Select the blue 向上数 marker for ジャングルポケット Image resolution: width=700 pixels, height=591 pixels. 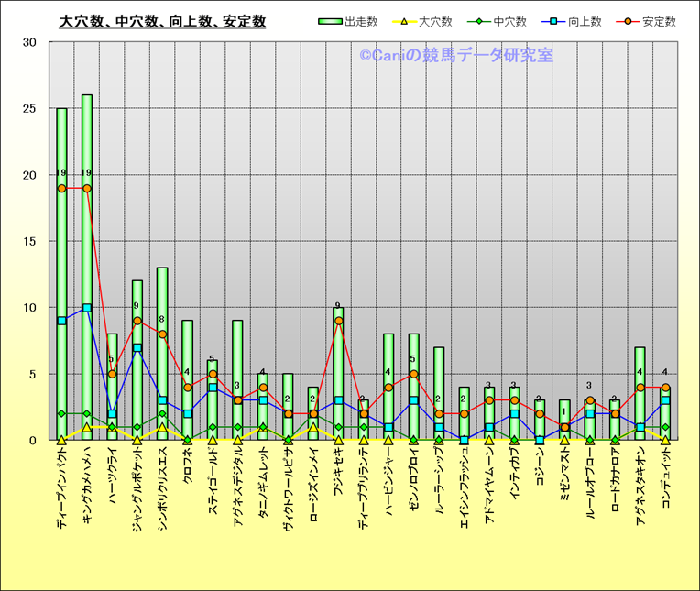(137, 347)
